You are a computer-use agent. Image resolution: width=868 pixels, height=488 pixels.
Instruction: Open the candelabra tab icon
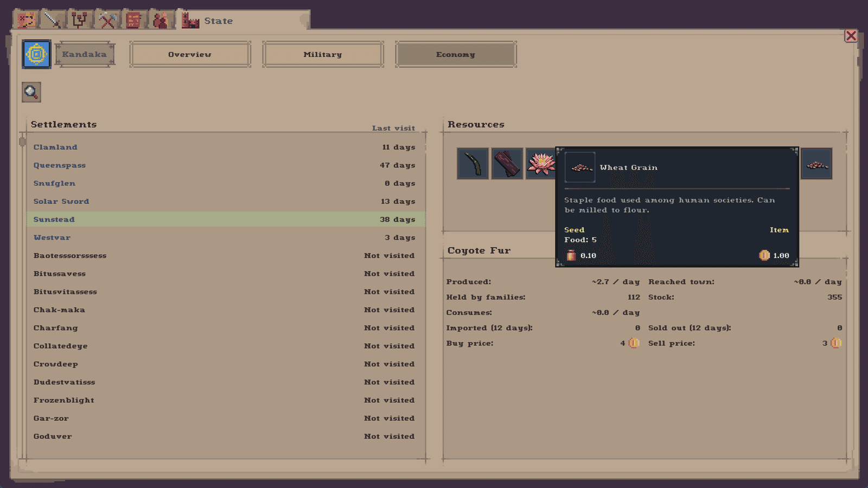click(80, 20)
